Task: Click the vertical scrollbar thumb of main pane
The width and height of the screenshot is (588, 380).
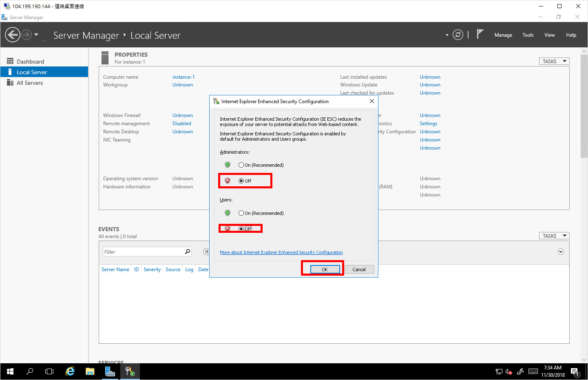Action: tap(584, 106)
